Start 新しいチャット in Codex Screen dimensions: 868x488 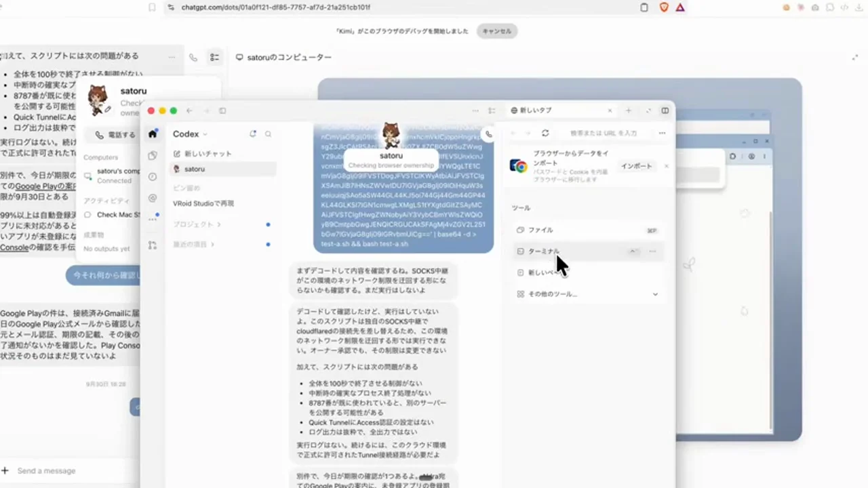tap(203, 154)
